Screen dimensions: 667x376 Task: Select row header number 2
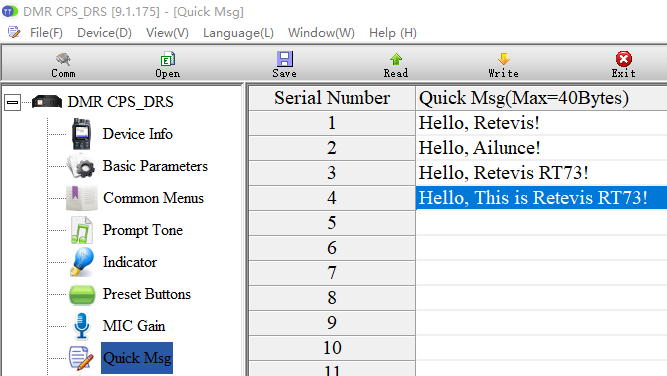pos(332,148)
